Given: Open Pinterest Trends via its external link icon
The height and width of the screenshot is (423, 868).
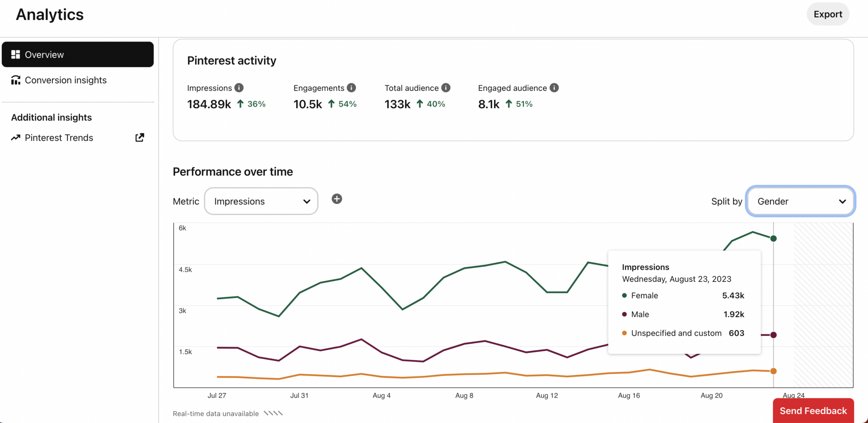Looking at the screenshot, I should [x=139, y=137].
